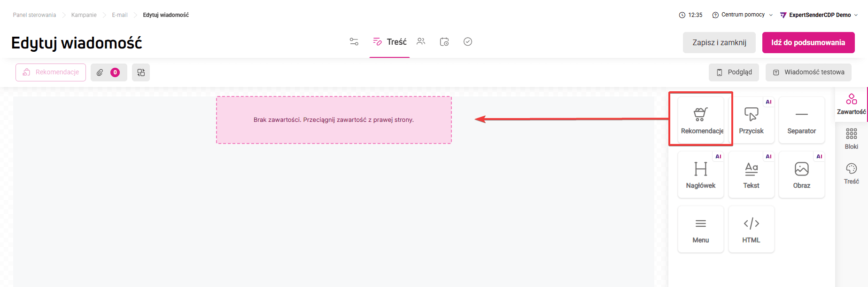Click the clock time 12:35
This screenshot has height=287, width=868.
691,15
